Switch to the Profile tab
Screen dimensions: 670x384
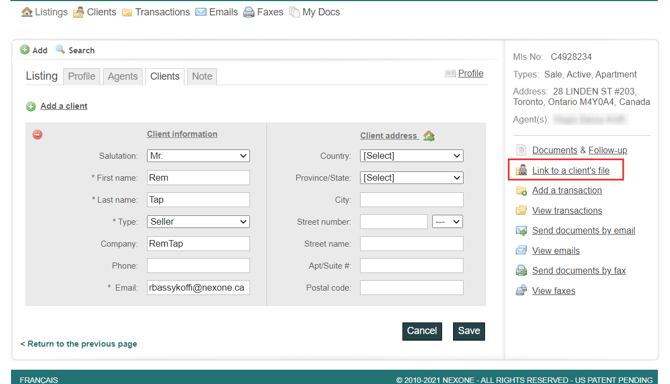(82, 76)
